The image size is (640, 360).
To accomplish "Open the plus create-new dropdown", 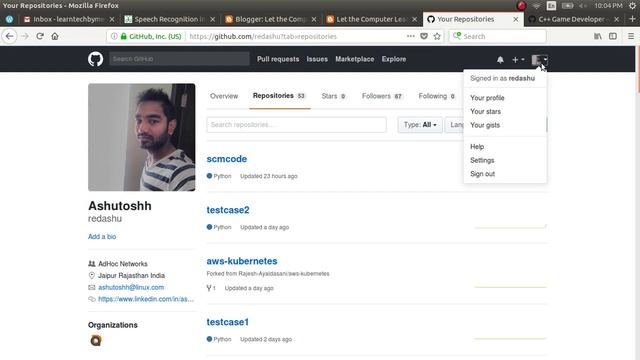I will point(518,60).
